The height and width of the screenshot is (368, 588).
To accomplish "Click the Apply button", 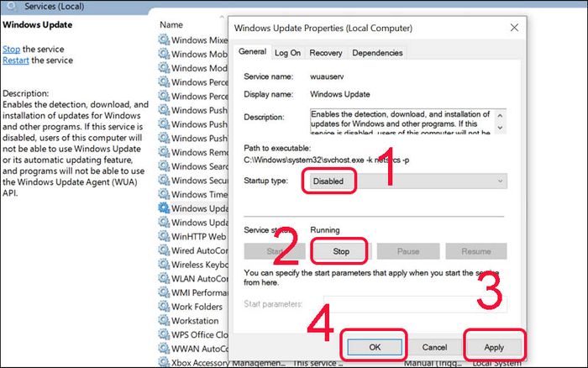I will point(494,347).
